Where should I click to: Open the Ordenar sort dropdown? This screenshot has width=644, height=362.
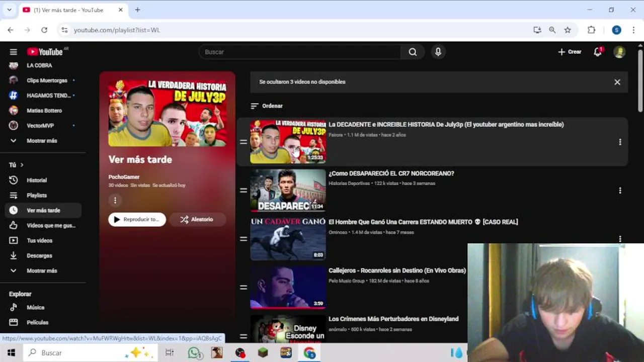(267, 106)
